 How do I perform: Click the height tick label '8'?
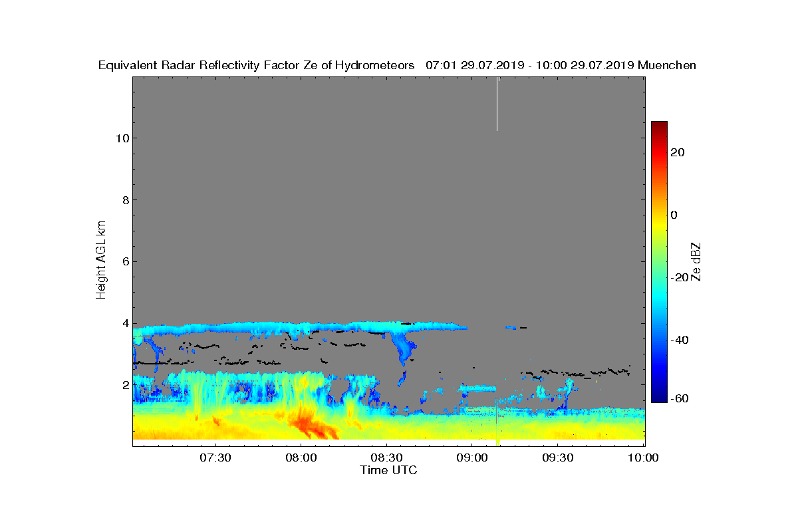[x=124, y=200]
